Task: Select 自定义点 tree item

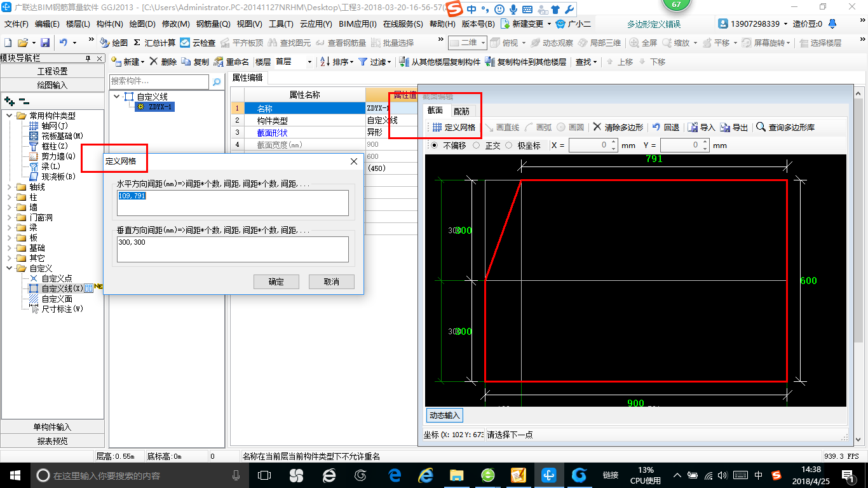Action: point(51,278)
